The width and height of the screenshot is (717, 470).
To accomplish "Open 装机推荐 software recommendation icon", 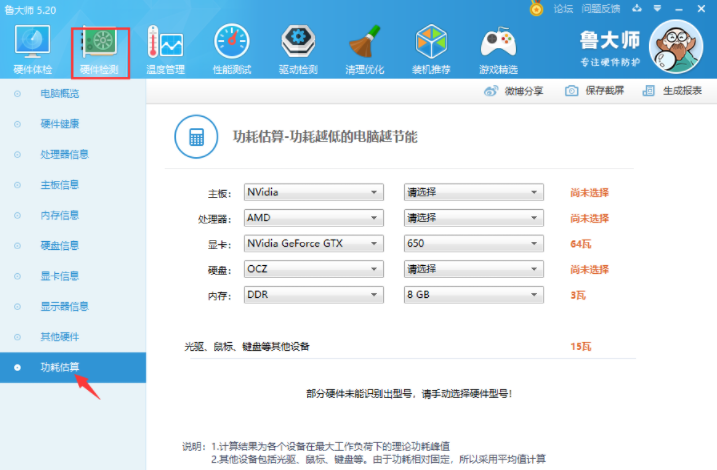I will [x=431, y=49].
